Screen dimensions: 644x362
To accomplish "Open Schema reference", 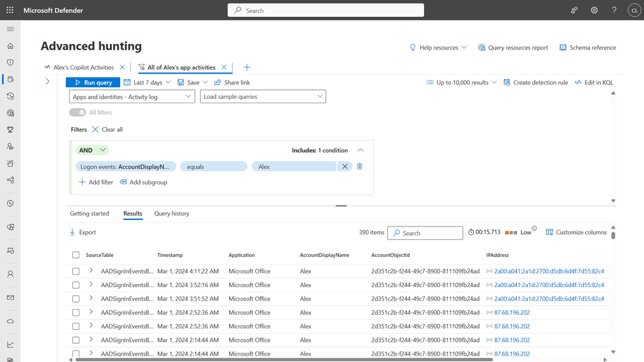I will coord(587,48).
